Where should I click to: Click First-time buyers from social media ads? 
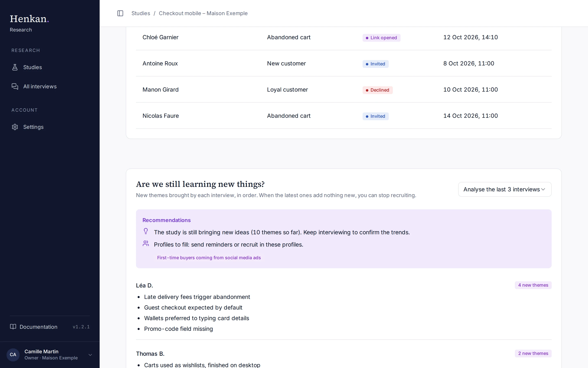(209, 258)
